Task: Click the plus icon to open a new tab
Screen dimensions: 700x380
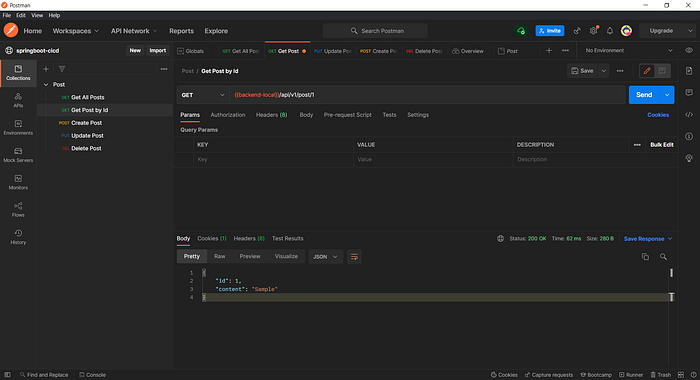Action: (x=549, y=51)
